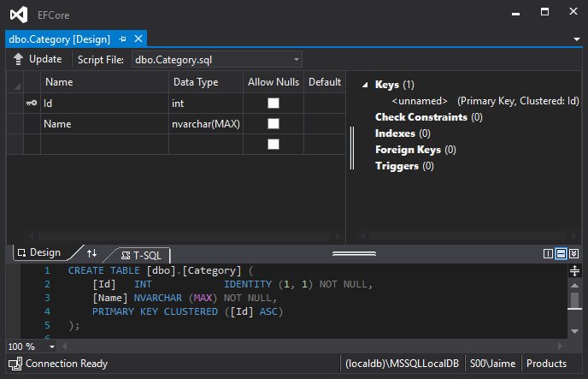Close the dbo.Category [Design] tab
Image resolution: width=588 pixels, height=379 pixels.
pyautogui.click(x=138, y=38)
